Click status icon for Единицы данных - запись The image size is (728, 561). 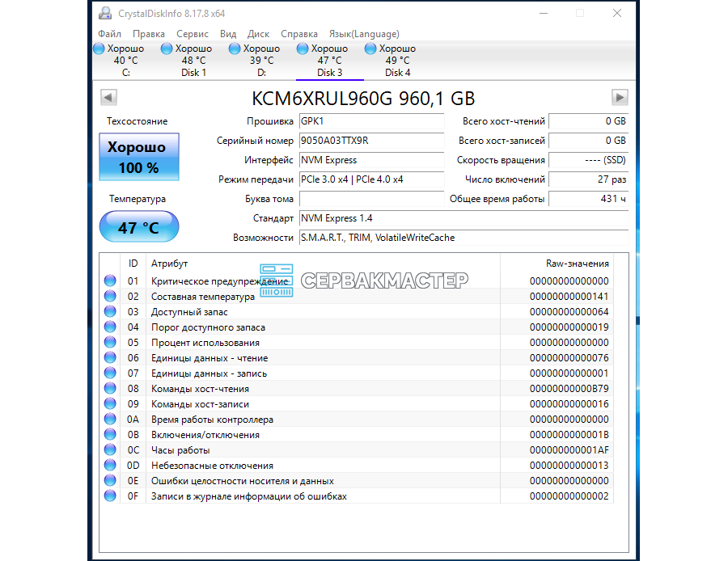tap(110, 373)
